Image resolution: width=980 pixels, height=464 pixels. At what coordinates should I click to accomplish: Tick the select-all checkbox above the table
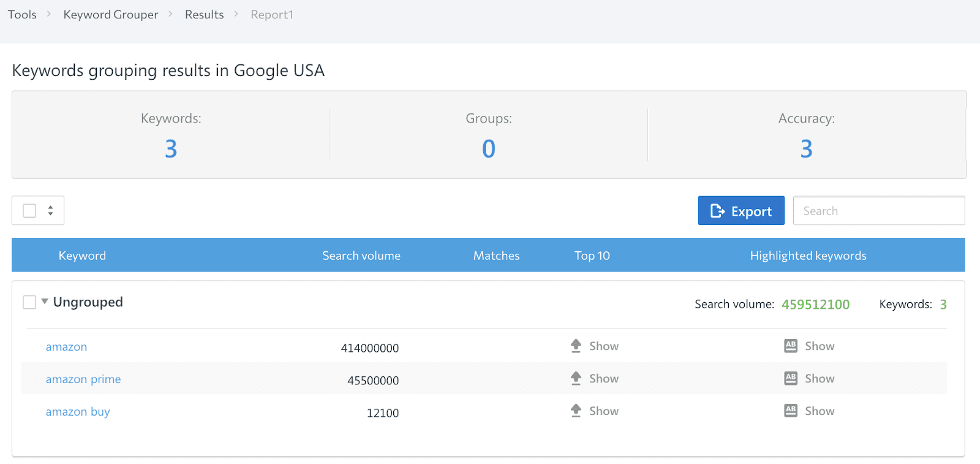[29, 211]
